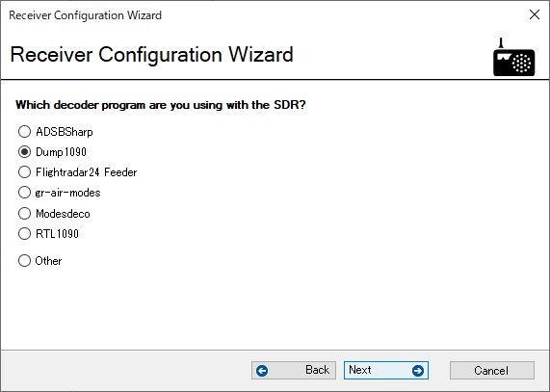The height and width of the screenshot is (392, 550).
Task: Click the radio receiver icon in header
Action: pyautogui.click(x=513, y=57)
